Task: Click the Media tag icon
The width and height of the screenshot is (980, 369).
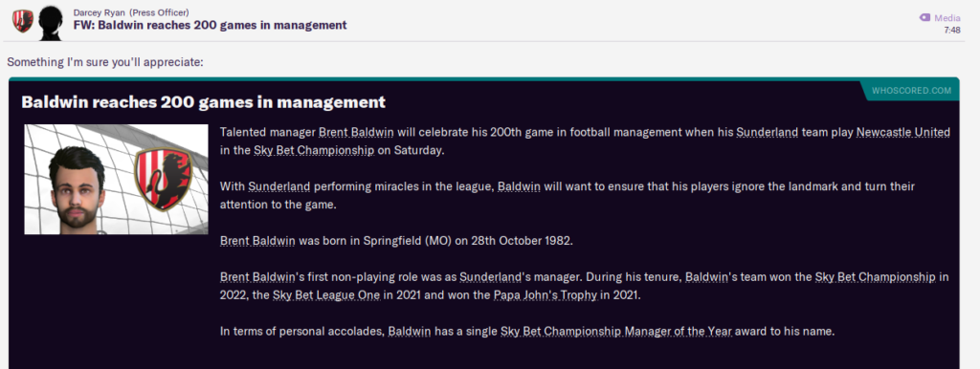Action: (925, 17)
